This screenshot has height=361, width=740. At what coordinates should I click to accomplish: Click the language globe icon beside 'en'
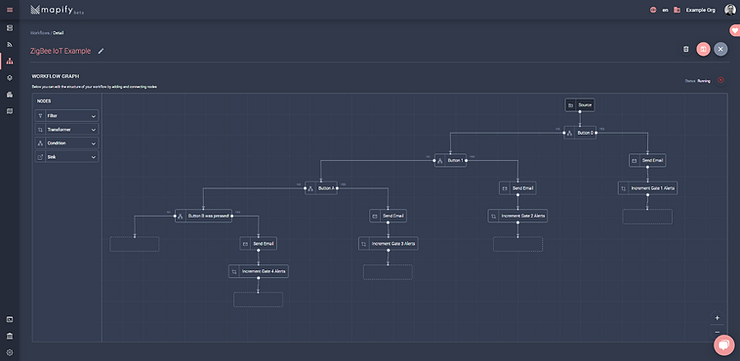pos(653,10)
